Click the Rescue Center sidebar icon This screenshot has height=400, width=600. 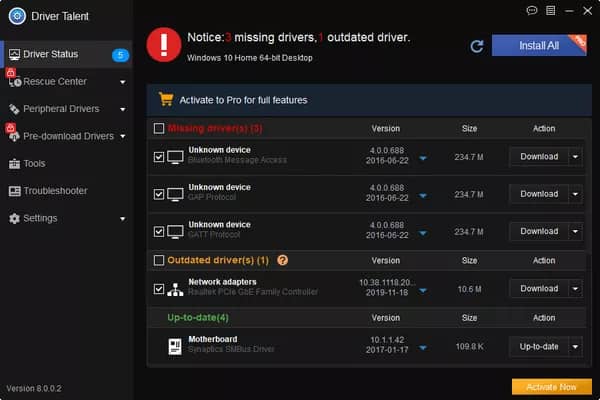[x=15, y=82]
